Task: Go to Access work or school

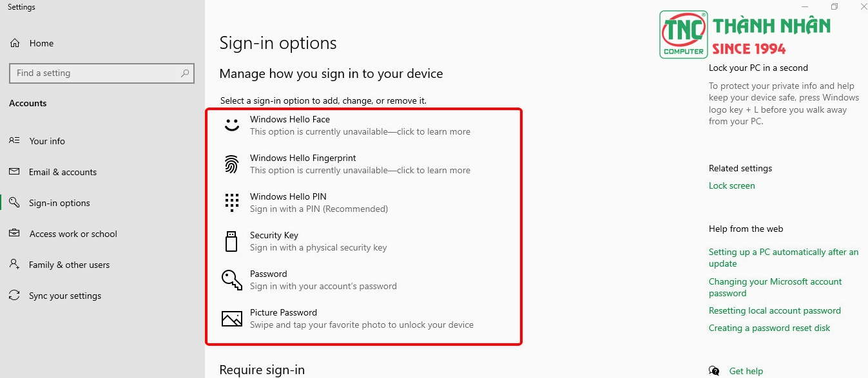Action: 73,234
